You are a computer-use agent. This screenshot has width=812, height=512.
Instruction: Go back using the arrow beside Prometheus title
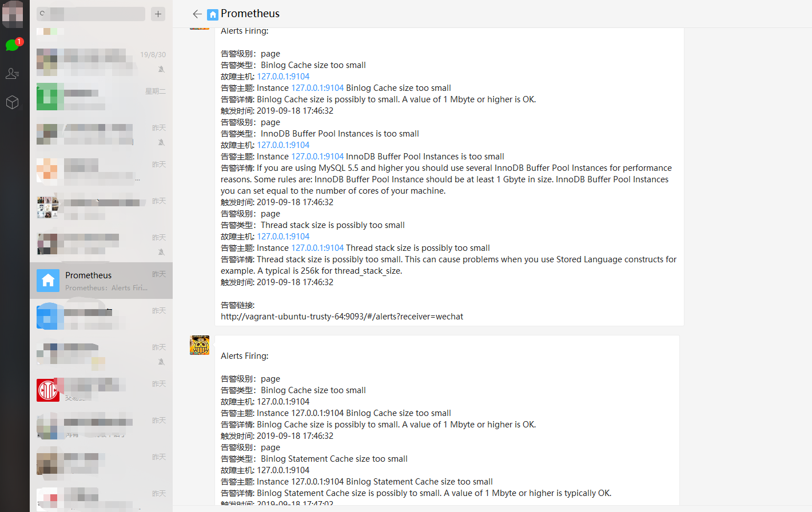[x=197, y=14]
